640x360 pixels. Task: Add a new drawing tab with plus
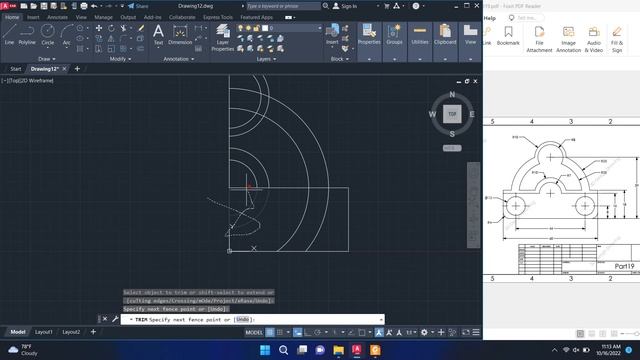click(x=77, y=69)
